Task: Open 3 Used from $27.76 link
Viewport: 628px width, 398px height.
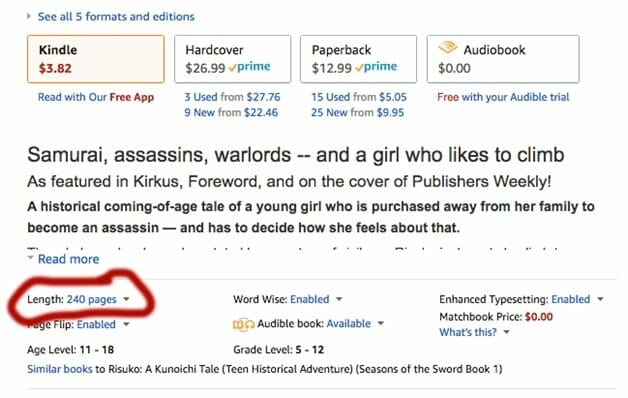Action: click(x=232, y=97)
